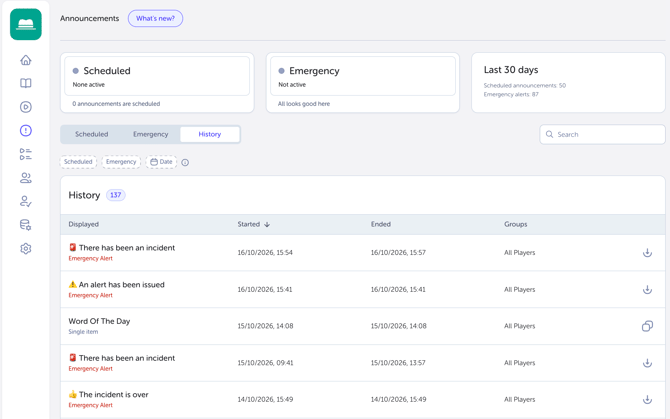Click end time 15/10/2026, 13:57
Image resolution: width=670 pixels, height=419 pixels.
click(398, 363)
